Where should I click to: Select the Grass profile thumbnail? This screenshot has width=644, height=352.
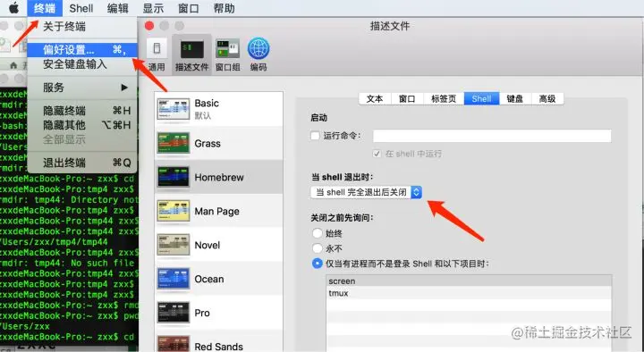pyautogui.click(x=174, y=143)
